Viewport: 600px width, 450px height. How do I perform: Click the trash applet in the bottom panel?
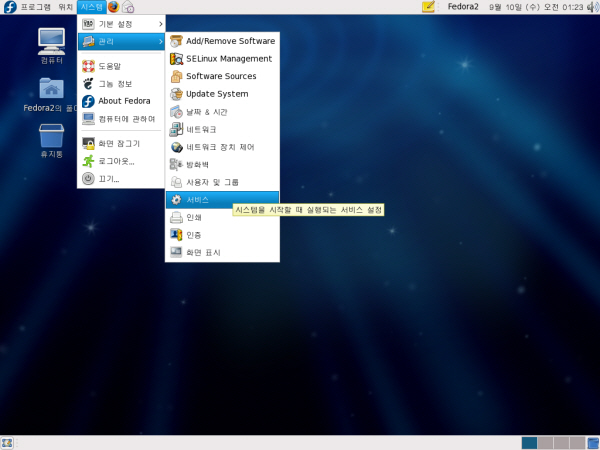pos(593,443)
